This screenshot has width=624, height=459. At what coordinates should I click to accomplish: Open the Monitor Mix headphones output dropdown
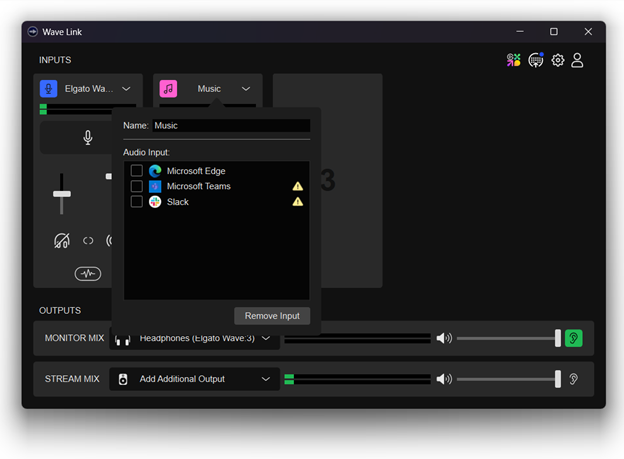(195, 338)
